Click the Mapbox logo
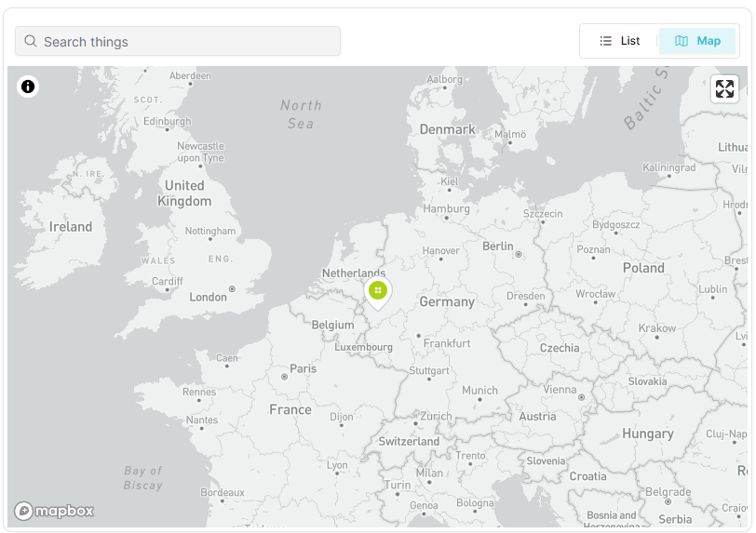Screen dimensions: 756x533 (54, 511)
